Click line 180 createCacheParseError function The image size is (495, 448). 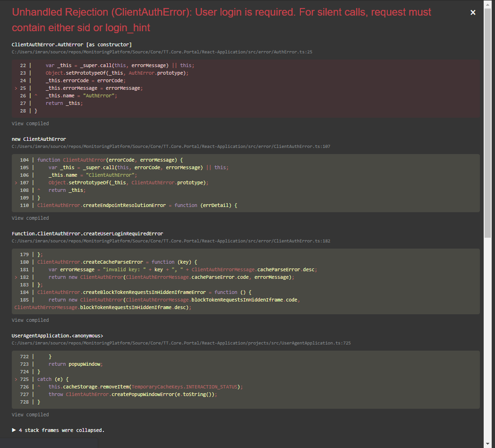(x=117, y=262)
